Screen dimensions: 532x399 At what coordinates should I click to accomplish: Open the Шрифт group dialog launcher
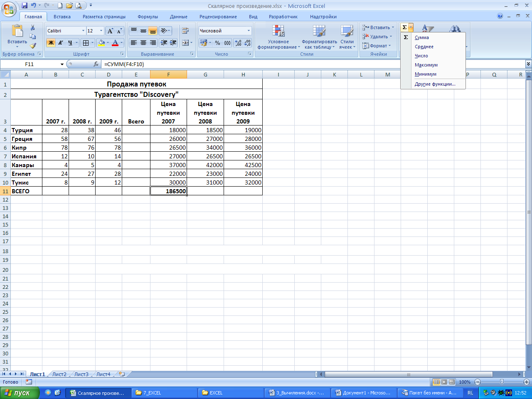[x=122, y=54]
